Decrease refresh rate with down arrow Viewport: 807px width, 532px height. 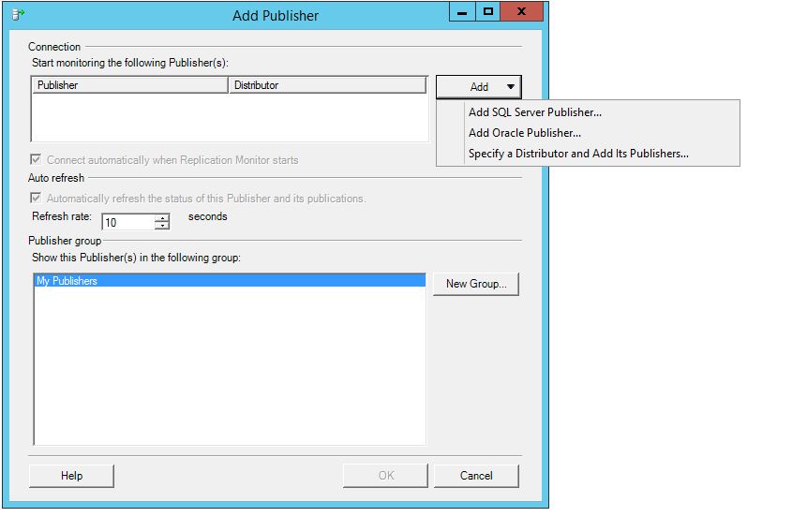click(x=162, y=227)
